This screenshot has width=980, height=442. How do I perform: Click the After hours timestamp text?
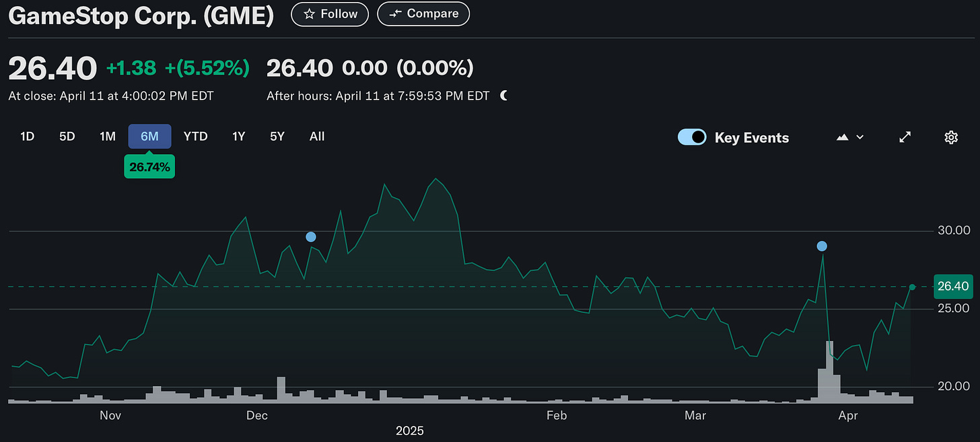point(378,96)
